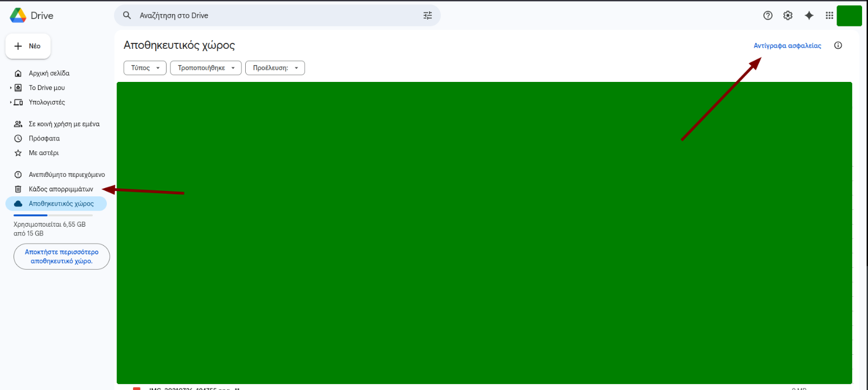Screen dimensions: 868x390
Task: Open advanced search filter options icon
Action: point(427,16)
